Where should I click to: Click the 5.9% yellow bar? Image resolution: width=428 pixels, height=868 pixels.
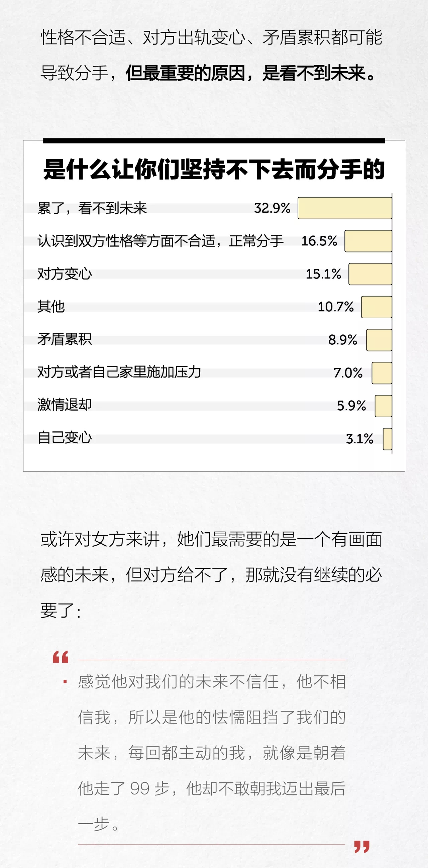tap(383, 406)
